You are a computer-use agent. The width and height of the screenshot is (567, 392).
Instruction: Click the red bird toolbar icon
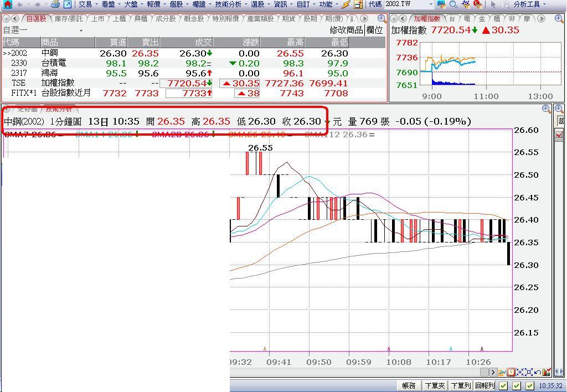(478, 4)
